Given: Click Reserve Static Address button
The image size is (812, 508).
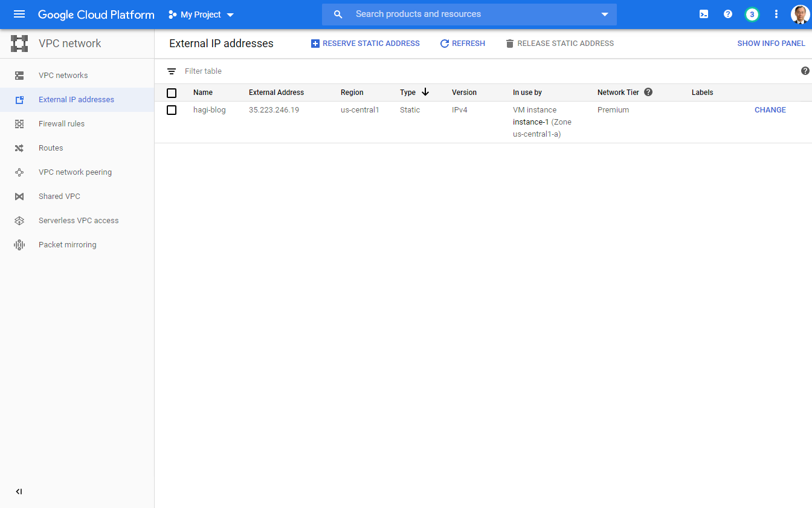Looking at the screenshot, I should 365,44.
